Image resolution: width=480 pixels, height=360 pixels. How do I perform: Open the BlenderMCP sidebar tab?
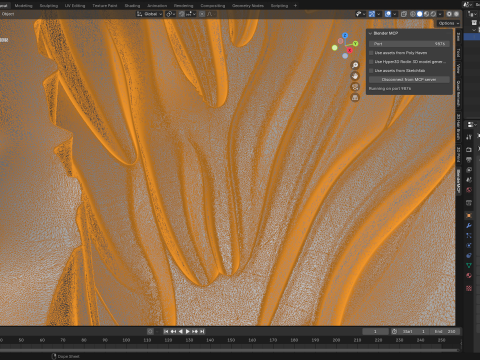[458, 182]
